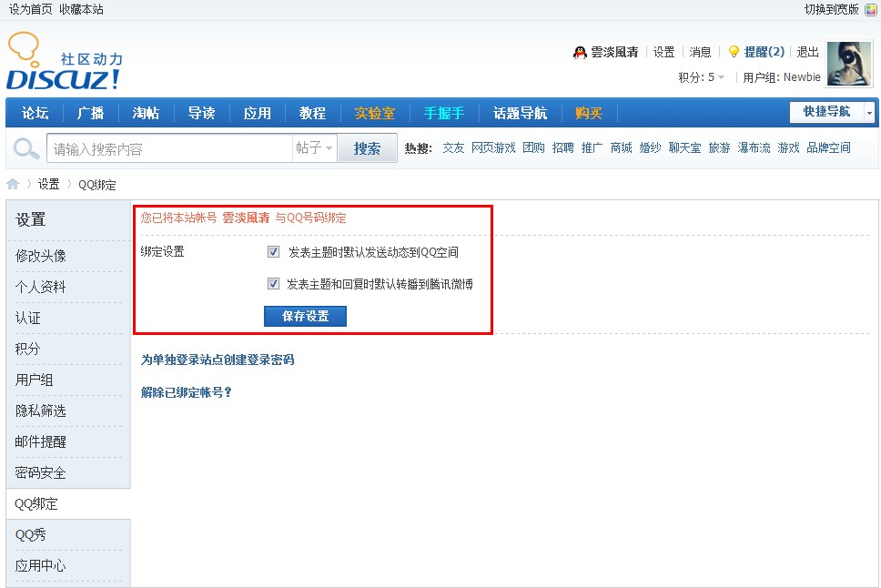Click hot search term 团购
Image resolution: width=881 pixels, height=588 pixels.
click(533, 147)
